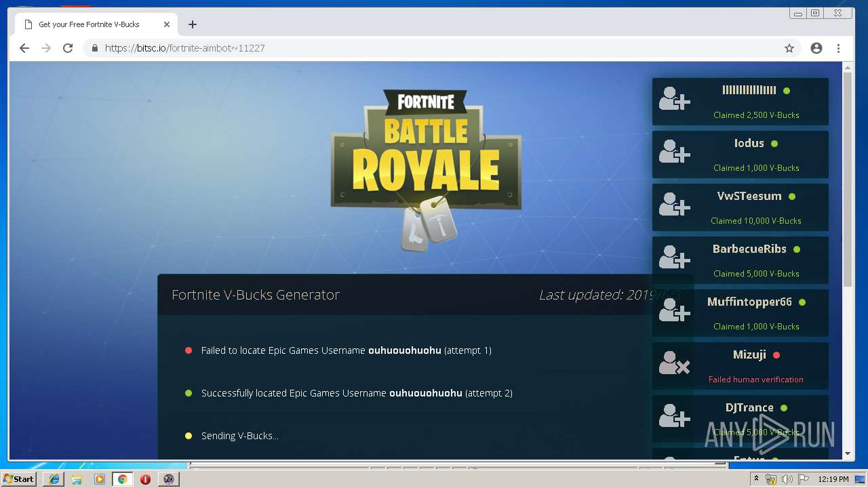
Task: Close the Get your Free Fortnite V-Bucks tab
Action: pos(167,24)
